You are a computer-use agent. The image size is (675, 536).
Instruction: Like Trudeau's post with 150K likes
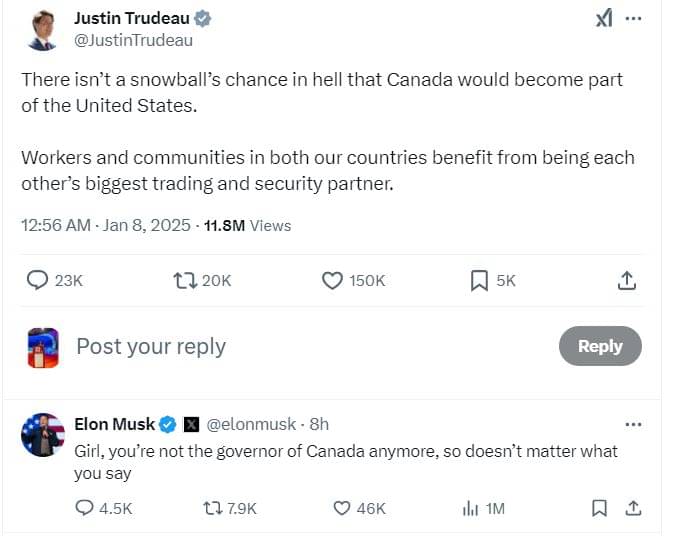(333, 280)
